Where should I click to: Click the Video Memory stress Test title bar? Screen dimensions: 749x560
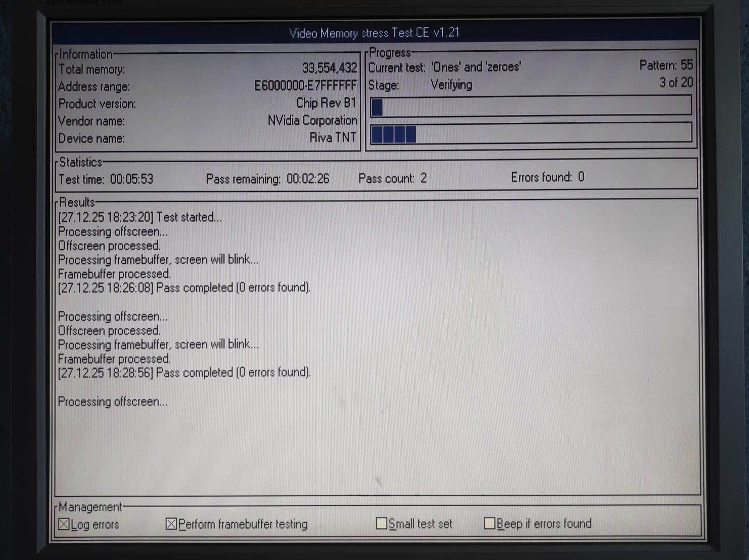pos(374,33)
